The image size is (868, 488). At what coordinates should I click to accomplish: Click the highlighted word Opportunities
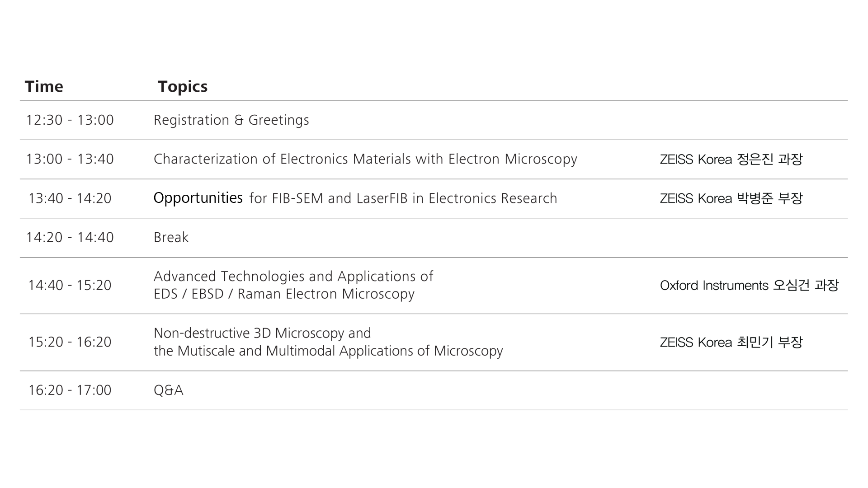[198, 198]
